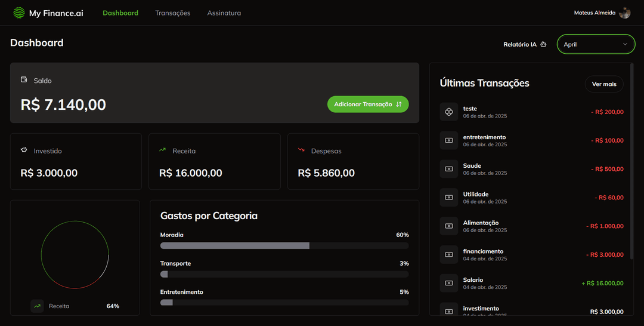The height and width of the screenshot is (326, 644).
Task: Click the money icon of Saude transaction
Action: coord(449,169)
